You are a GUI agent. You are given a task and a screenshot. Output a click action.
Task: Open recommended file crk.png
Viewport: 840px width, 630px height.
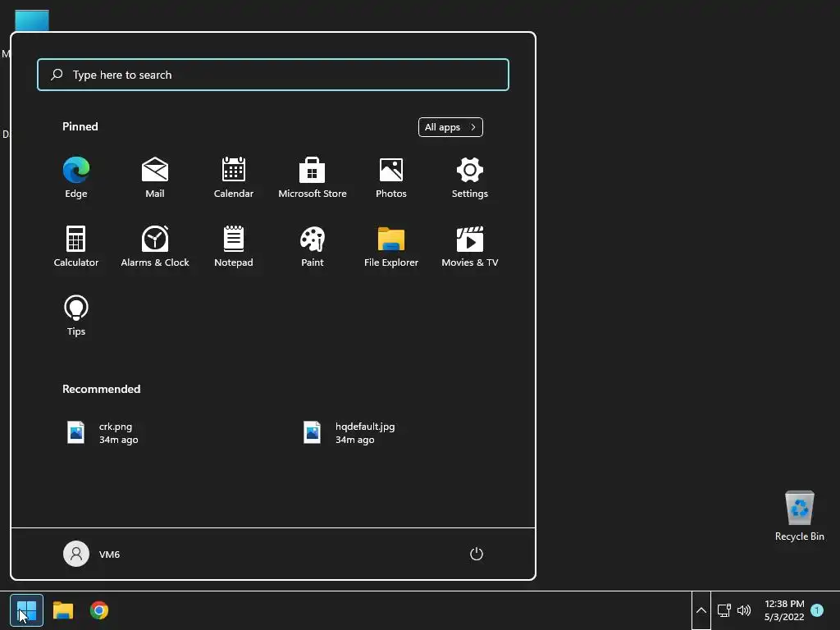(x=103, y=433)
